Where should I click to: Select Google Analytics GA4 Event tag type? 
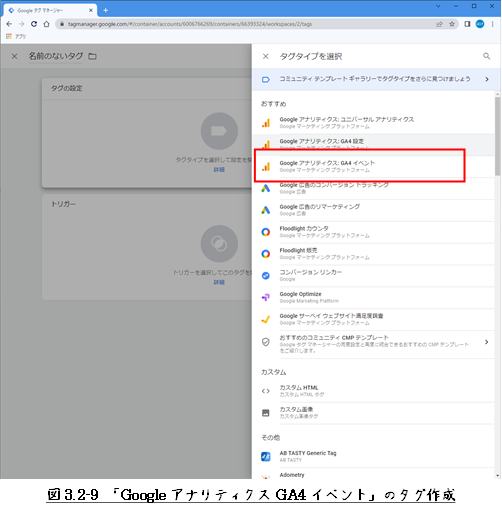tap(373, 166)
